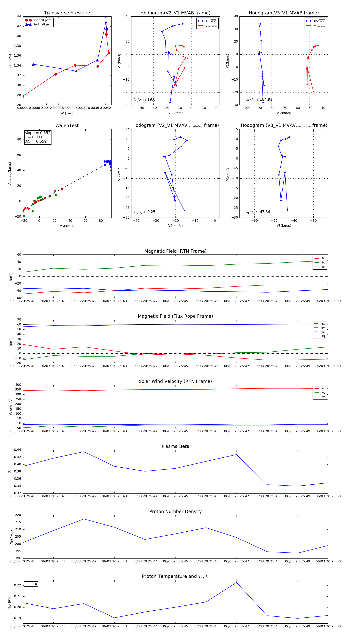The height and width of the screenshot is (644, 351).
Task: Click the 'Proton Number Density' title
Action: click(x=175, y=511)
